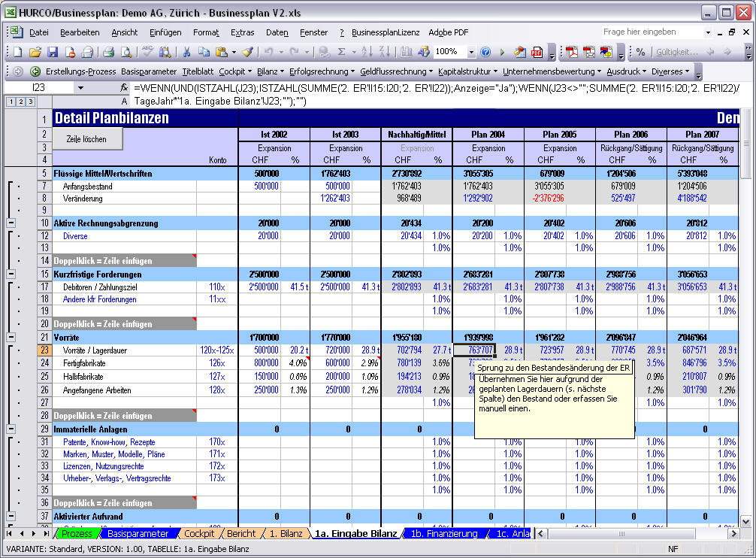Create a new workbook with the New icon
Image resolution: width=756 pixels, height=558 pixels.
[18, 52]
